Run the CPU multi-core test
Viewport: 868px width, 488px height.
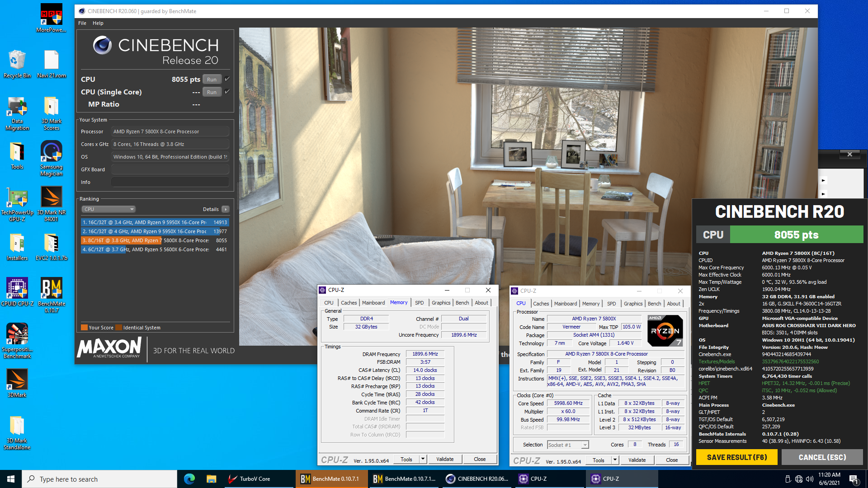pos(212,80)
